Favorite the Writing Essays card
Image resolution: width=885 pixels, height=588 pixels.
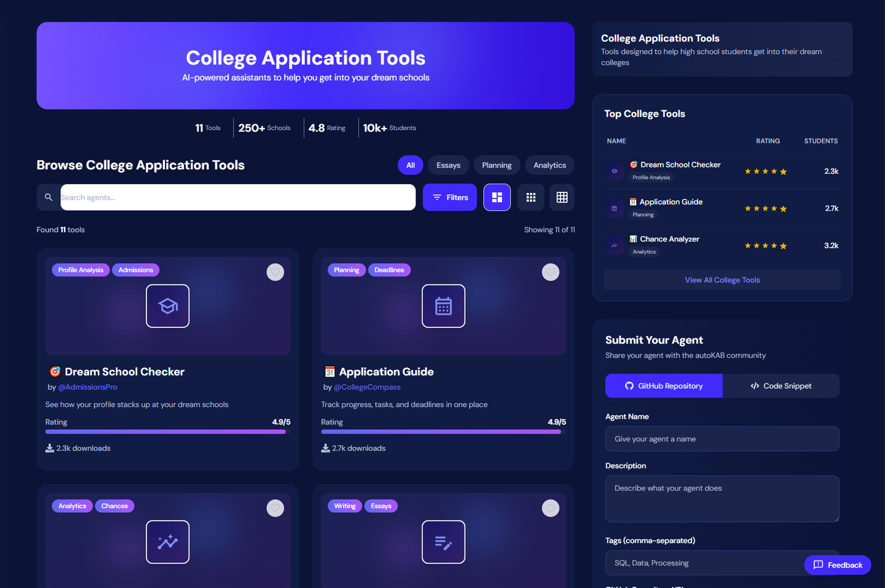coord(550,508)
